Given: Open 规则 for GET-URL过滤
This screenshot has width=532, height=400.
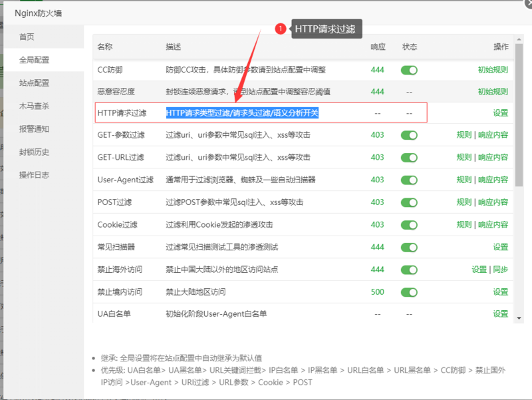Looking at the screenshot, I should tap(464, 157).
